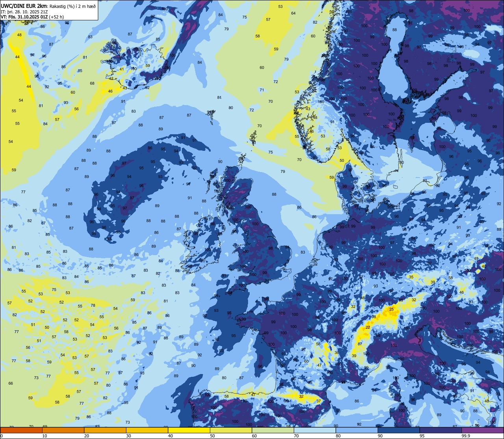The image size is (504, 439).
Task: Click the 70–80 pale blue legend swatch
Action: click(315, 430)
